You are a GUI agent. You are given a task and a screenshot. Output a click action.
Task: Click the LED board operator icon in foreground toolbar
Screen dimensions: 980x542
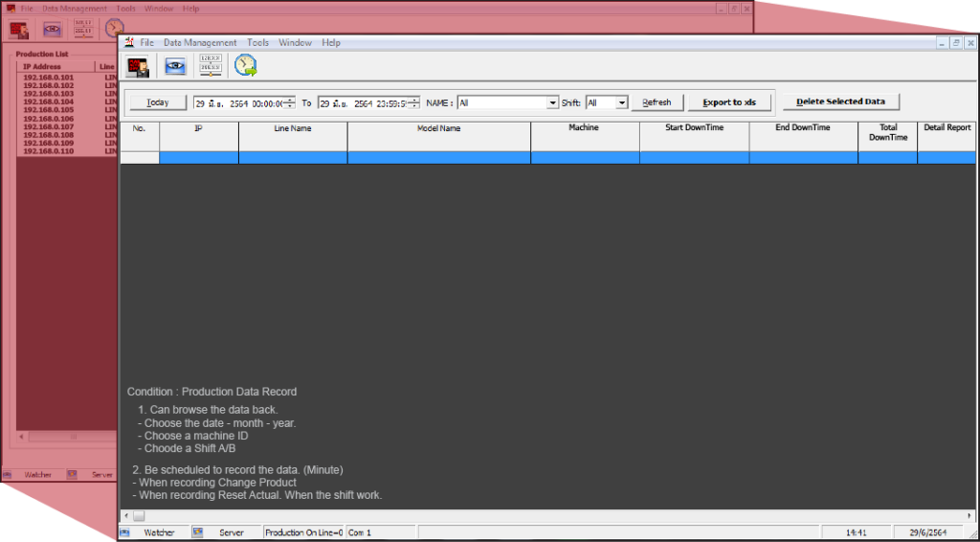[139, 66]
